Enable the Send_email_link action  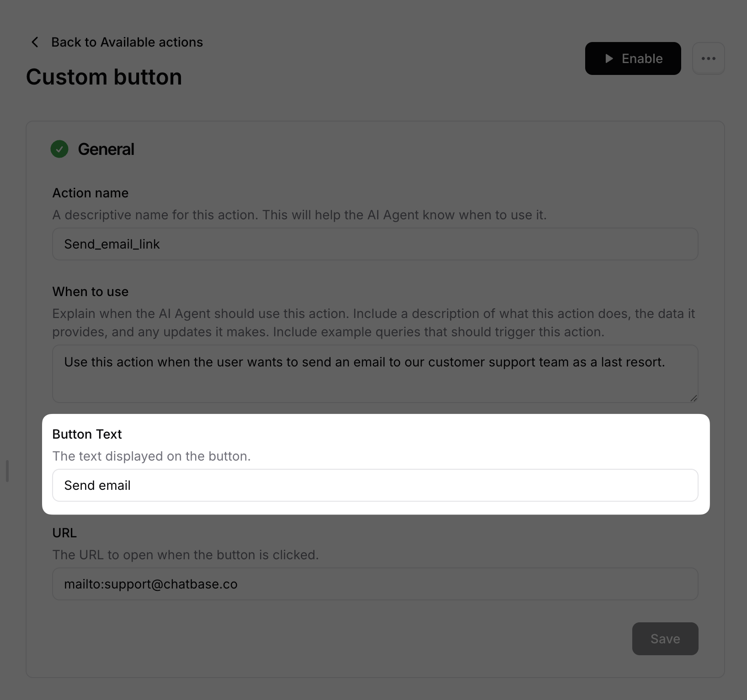(633, 58)
